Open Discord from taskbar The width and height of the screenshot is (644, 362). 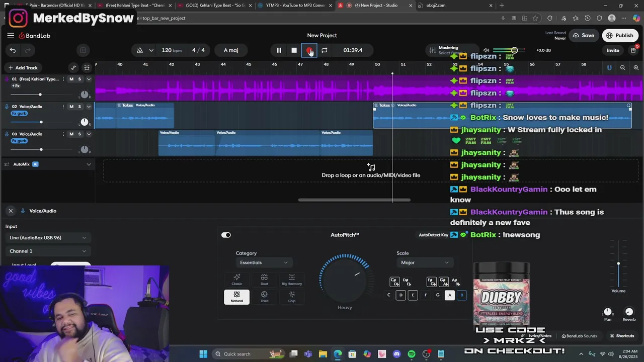pyautogui.click(x=396, y=354)
